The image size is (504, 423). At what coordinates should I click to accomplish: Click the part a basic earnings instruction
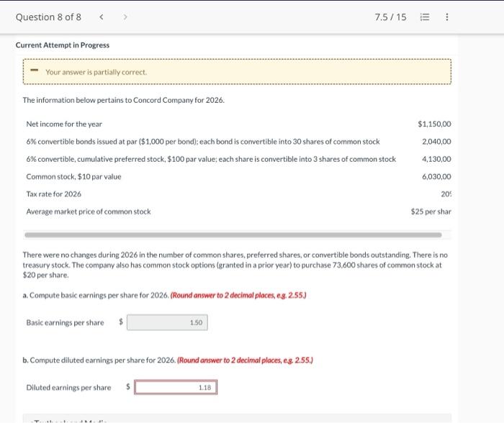pos(165,295)
